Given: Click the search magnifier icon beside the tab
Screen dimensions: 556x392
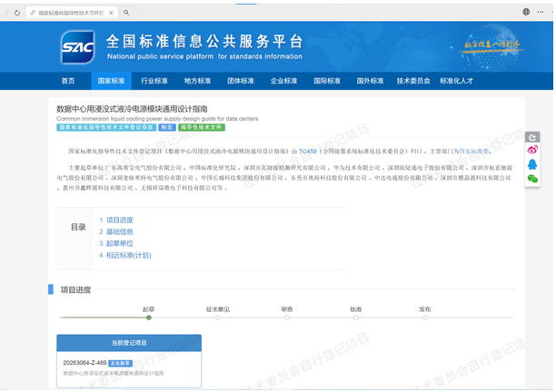Looking at the screenshot, I should click(126, 13).
